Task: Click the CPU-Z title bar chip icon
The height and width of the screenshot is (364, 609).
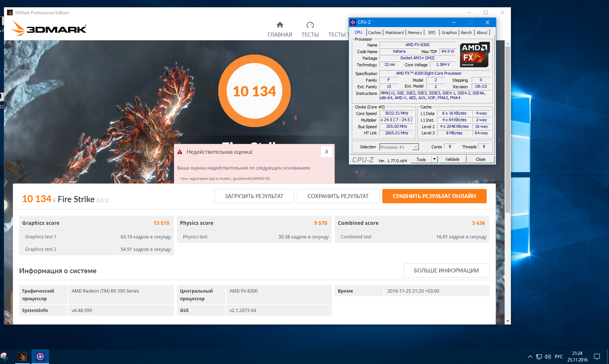Action: 353,22
